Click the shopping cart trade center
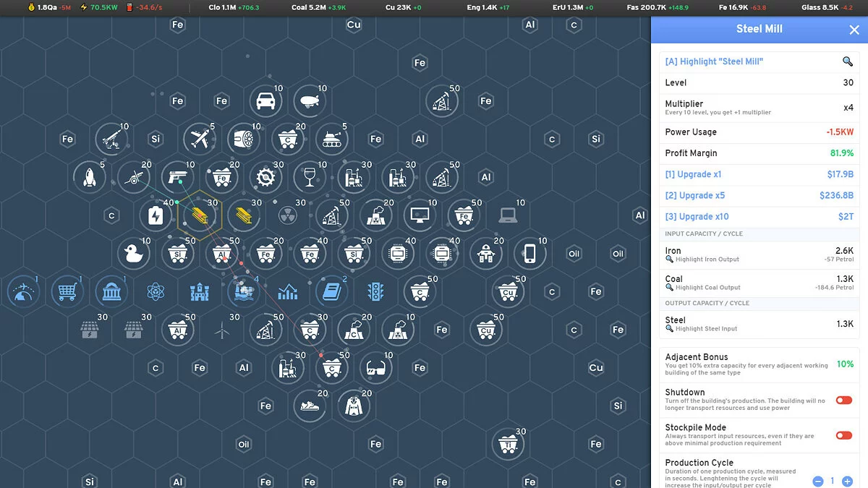 pyautogui.click(x=67, y=291)
